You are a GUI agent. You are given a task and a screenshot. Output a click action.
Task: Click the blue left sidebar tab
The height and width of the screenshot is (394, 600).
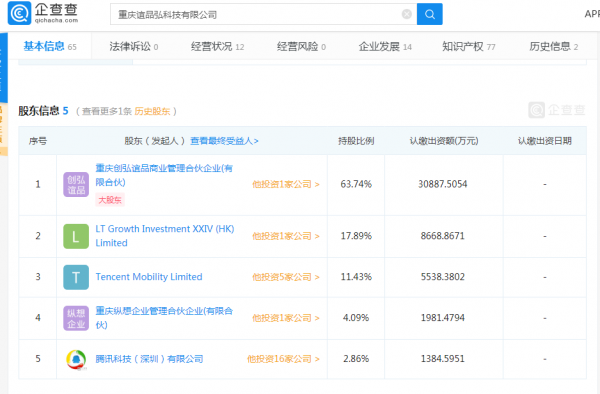pos(3,67)
